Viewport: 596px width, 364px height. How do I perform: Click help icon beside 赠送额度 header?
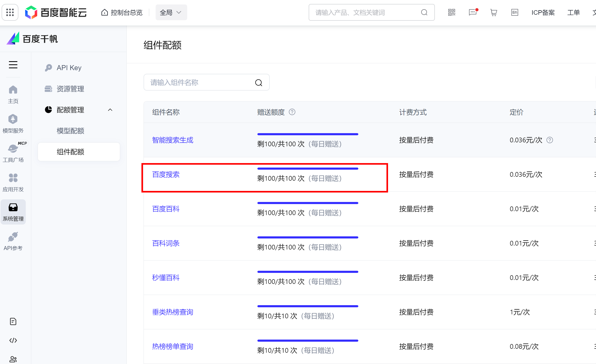[292, 112]
